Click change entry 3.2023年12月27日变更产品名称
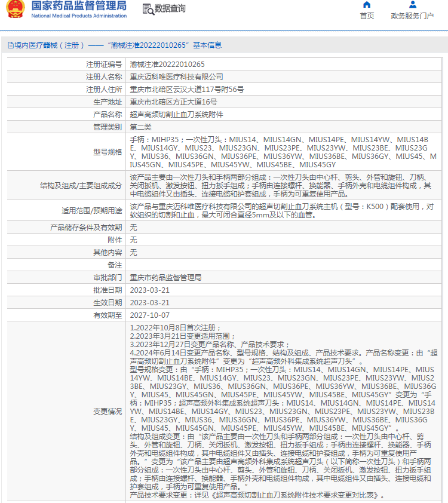 click(x=210, y=345)
